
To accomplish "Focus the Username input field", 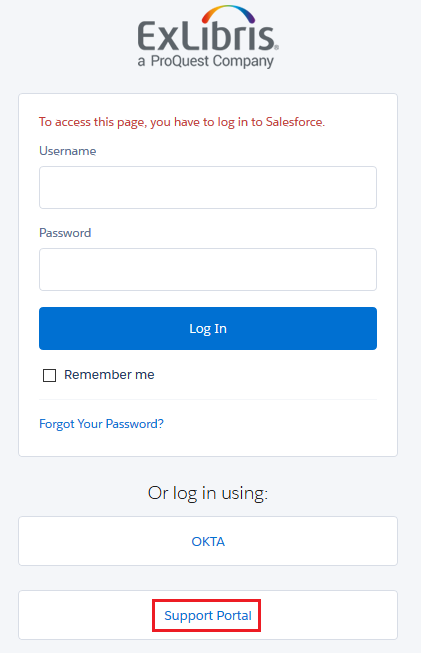I will pos(208,187).
